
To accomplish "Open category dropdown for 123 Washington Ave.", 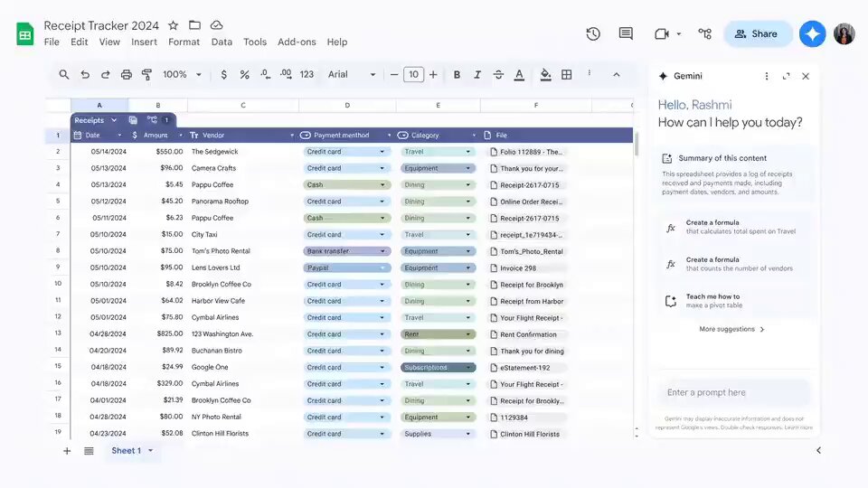I will [467, 334].
